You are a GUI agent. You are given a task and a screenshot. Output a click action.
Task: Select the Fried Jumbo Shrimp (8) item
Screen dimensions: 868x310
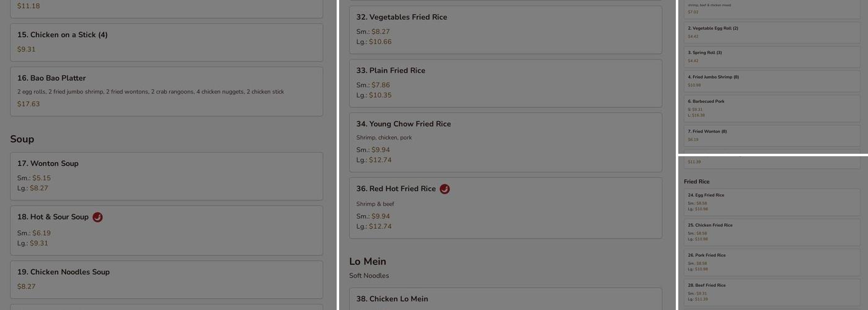pos(773,81)
